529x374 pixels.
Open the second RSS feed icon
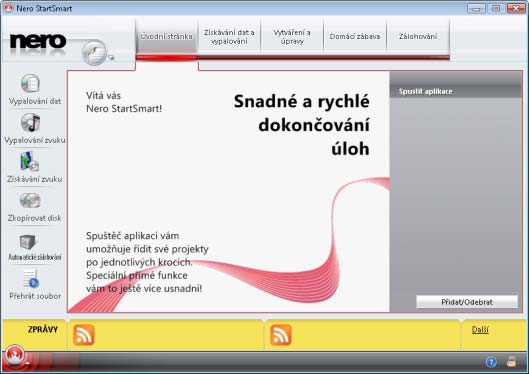[280, 335]
